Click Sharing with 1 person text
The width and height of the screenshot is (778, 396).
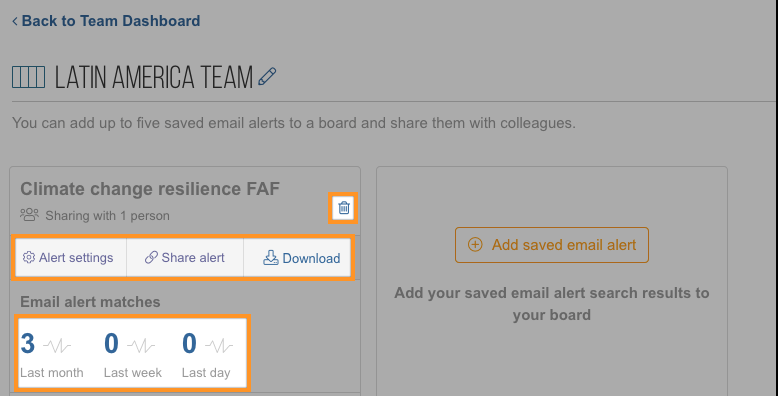[107, 216]
